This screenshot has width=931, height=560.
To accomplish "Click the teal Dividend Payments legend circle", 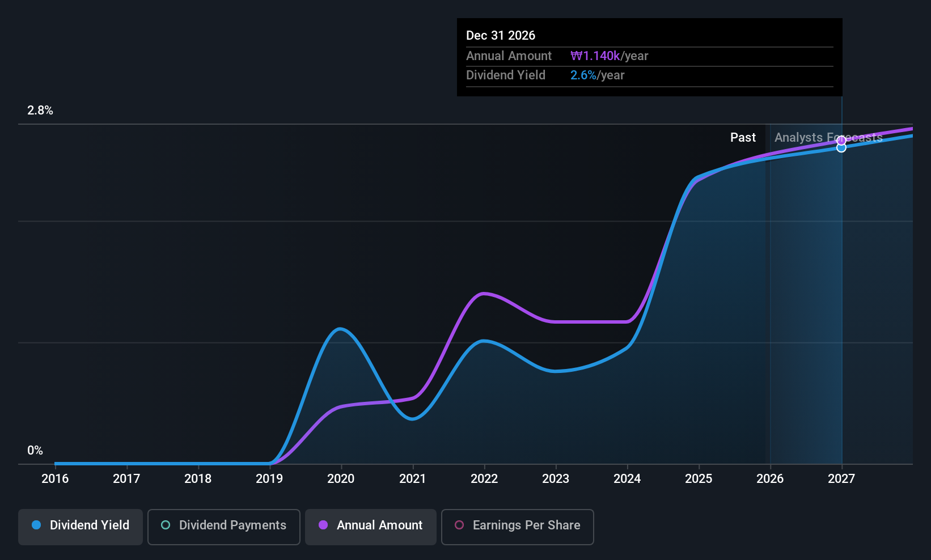I will [x=166, y=525].
